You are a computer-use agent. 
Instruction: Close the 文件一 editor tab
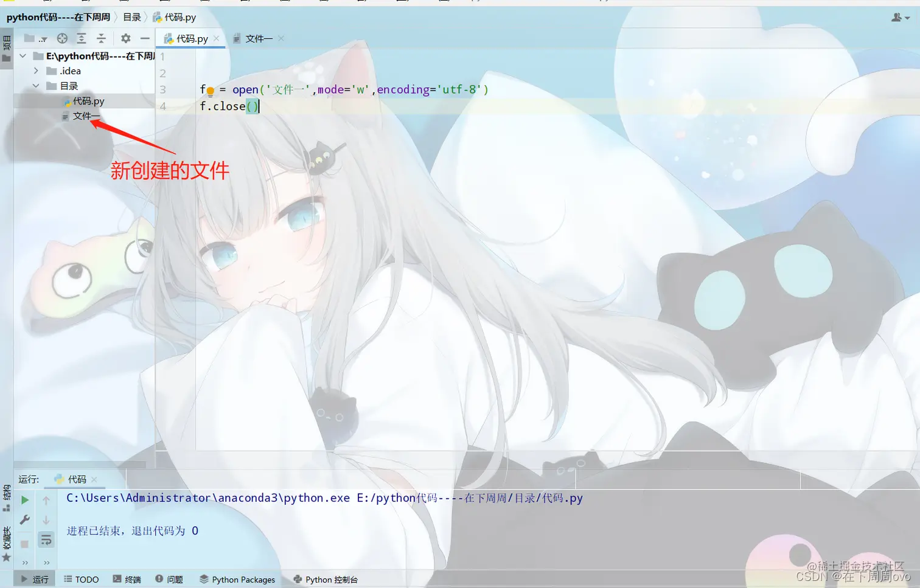(281, 38)
